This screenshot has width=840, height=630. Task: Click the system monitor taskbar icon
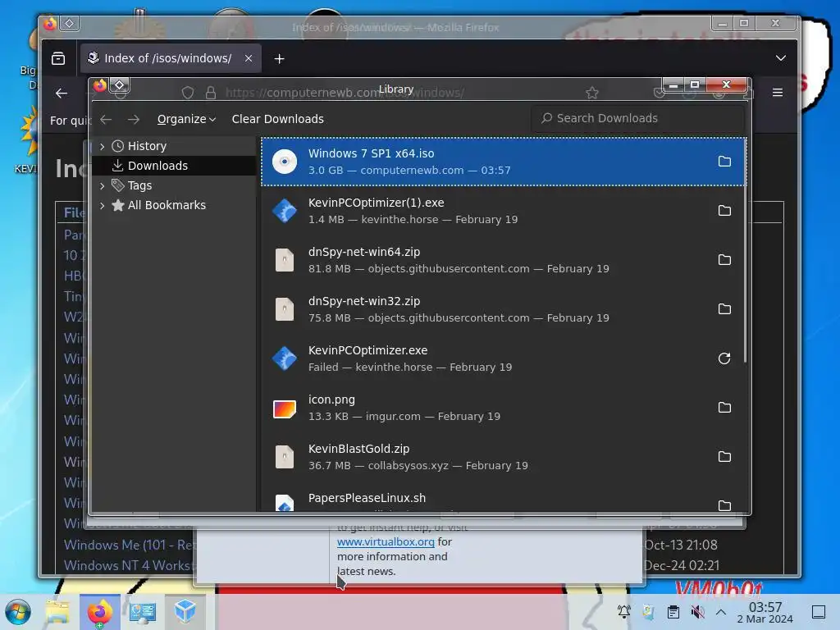coord(143,612)
